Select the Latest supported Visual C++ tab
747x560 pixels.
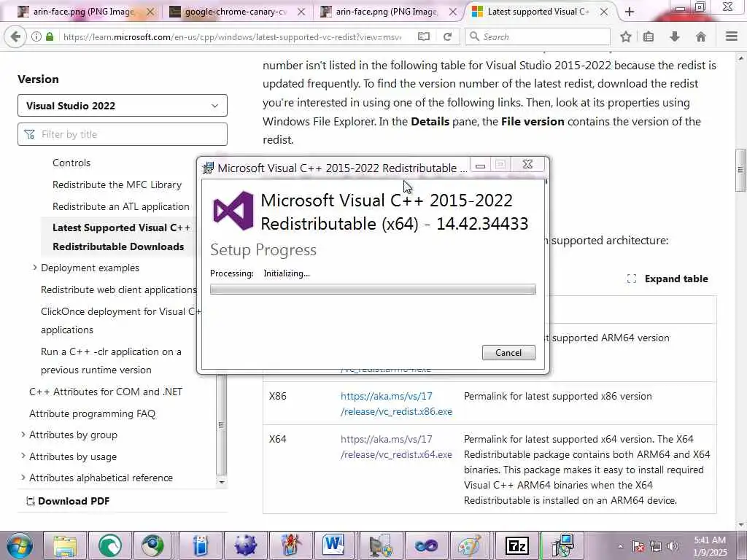click(x=538, y=12)
